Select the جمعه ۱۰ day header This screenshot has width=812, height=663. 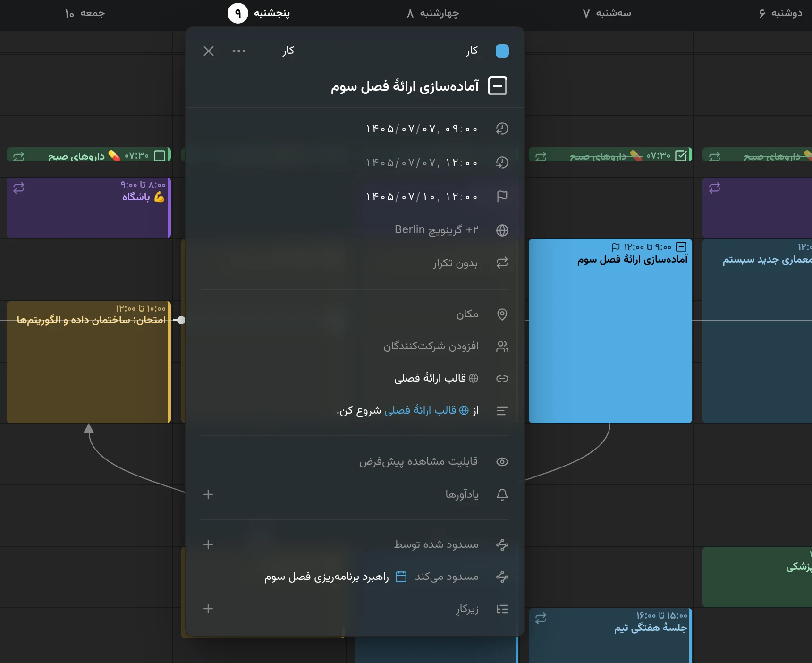(x=85, y=13)
